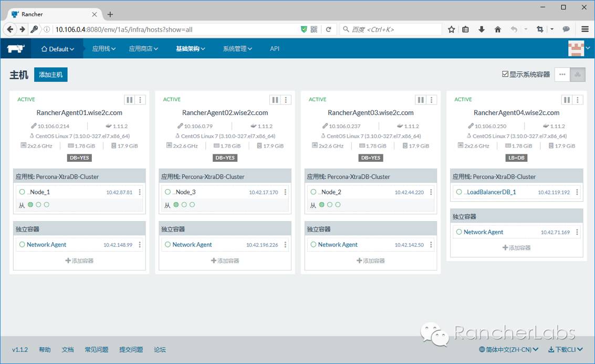Click the DB=YES label on RancherAgent01
The width and height of the screenshot is (595, 364).
tap(79, 158)
